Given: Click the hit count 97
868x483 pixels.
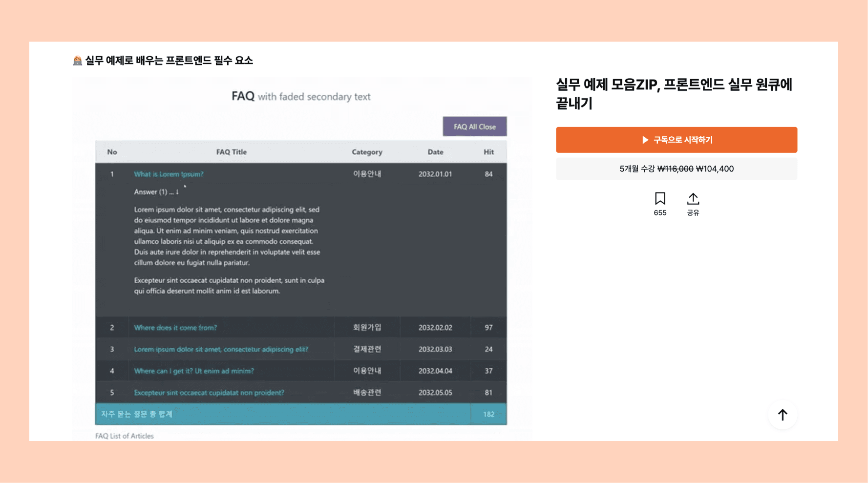Looking at the screenshot, I should [488, 328].
